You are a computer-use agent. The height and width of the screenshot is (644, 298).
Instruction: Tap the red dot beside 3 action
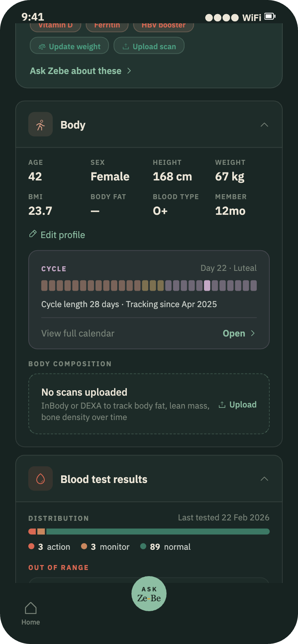click(x=31, y=546)
